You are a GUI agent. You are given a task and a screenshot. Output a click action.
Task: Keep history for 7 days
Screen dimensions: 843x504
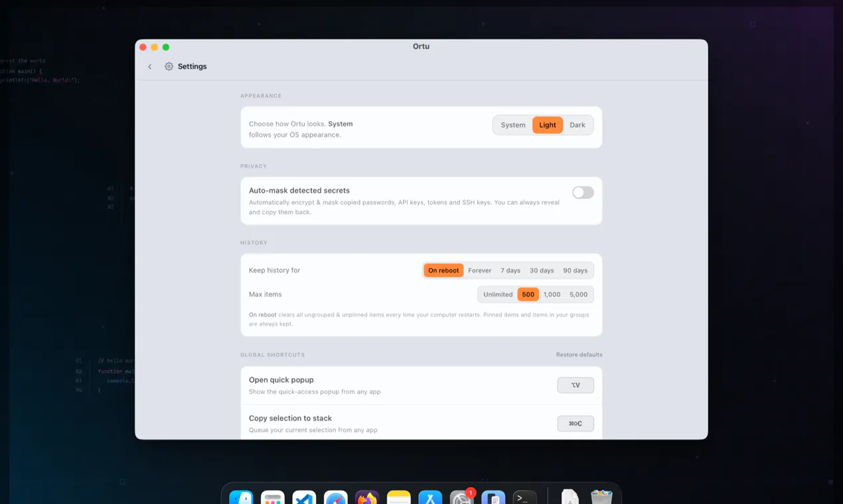(510, 271)
